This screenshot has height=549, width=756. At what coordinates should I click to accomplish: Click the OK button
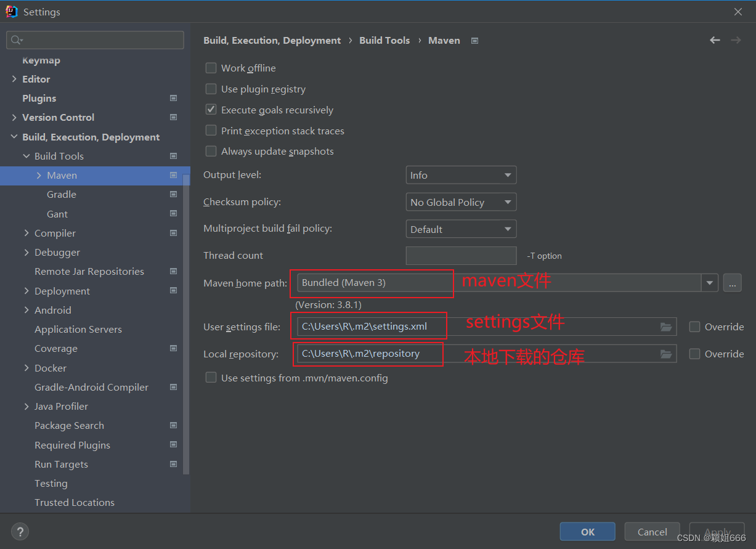pyautogui.click(x=587, y=531)
